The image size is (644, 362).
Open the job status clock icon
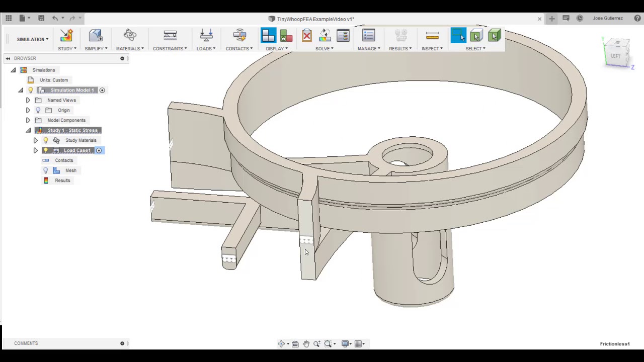[580, 18]
